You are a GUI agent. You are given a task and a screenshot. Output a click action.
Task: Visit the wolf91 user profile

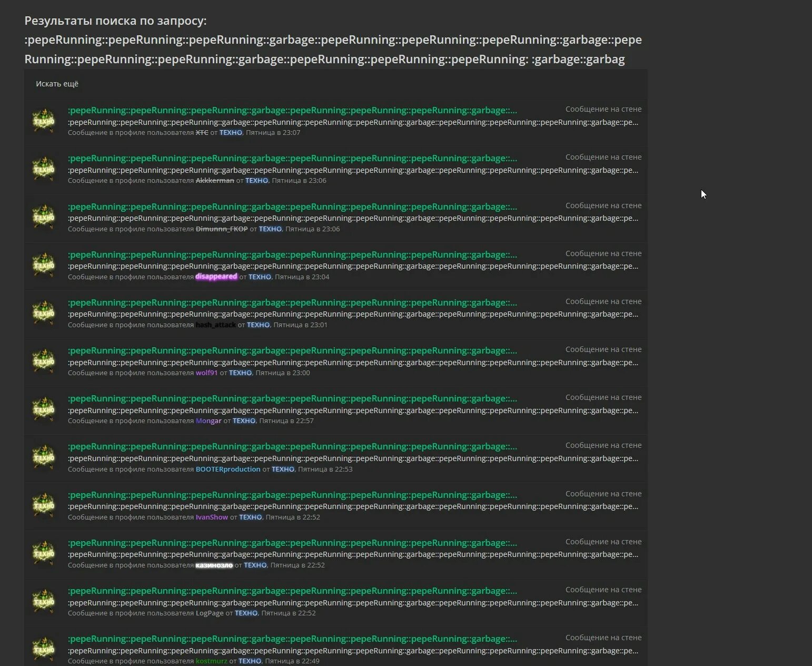[206, 373]
